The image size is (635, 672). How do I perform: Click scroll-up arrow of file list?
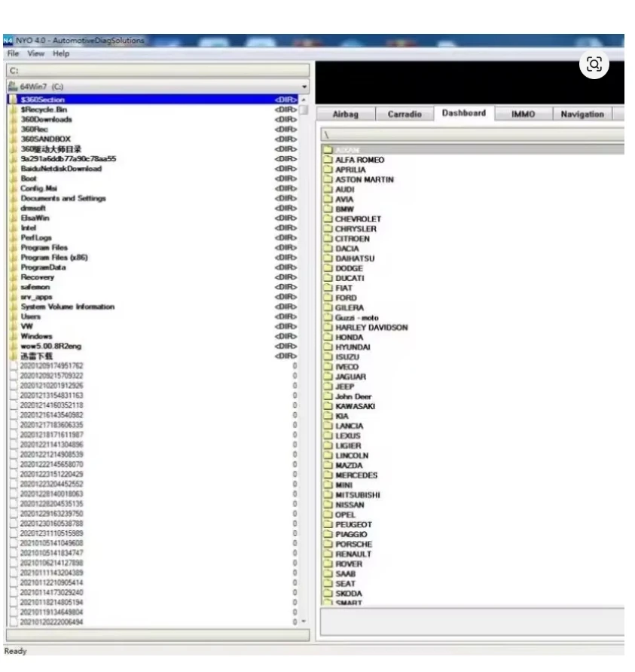coord(304,99)
